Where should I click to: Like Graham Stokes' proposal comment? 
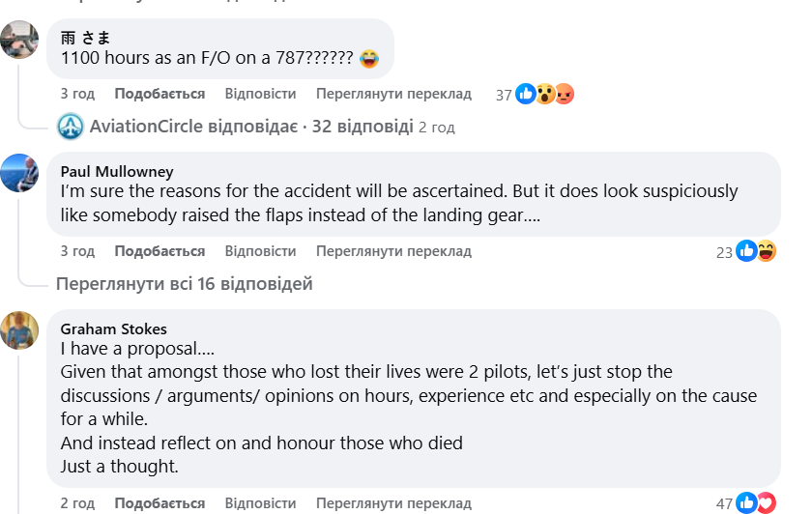click(x=159, y=503)
